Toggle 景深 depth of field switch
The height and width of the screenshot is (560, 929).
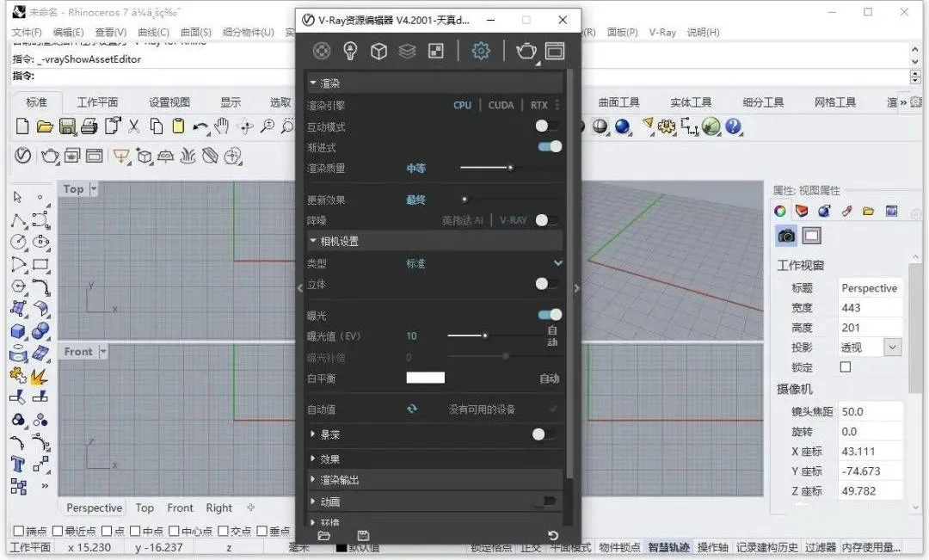(x=544, y=434)
